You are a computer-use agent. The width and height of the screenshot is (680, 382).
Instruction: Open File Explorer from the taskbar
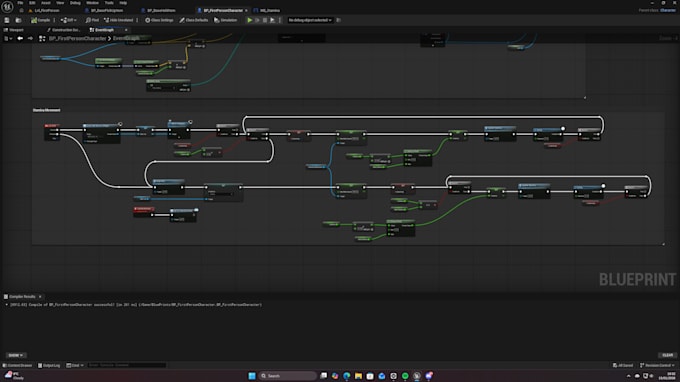(x=358, y=376)
